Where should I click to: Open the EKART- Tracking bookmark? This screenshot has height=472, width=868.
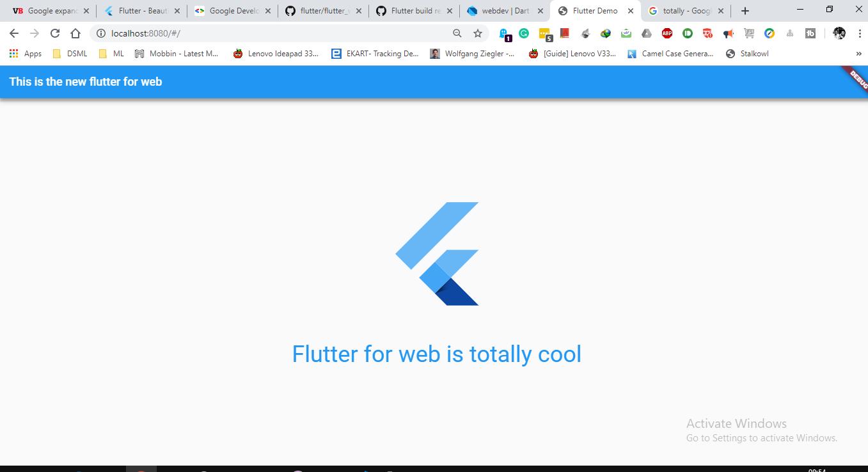click(x=375, y=54)
